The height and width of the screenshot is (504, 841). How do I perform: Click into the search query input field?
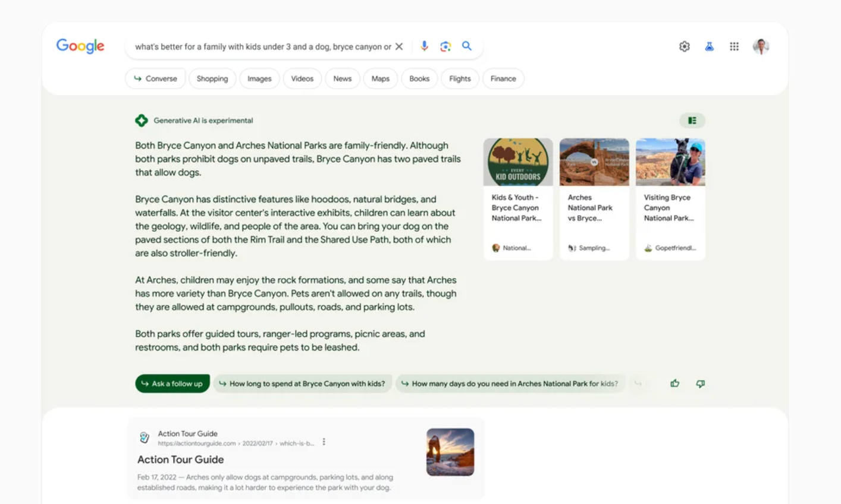coord(263,46)
